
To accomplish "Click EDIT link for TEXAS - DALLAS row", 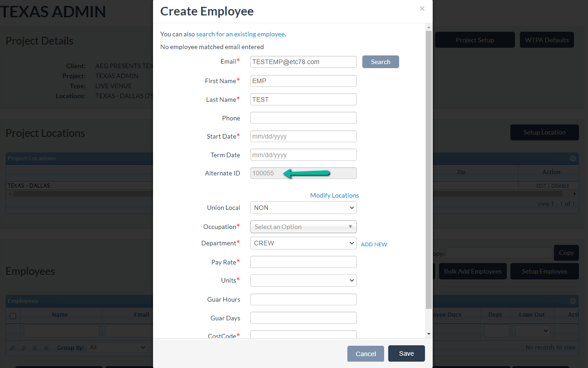I will click(x=541, y=186).
